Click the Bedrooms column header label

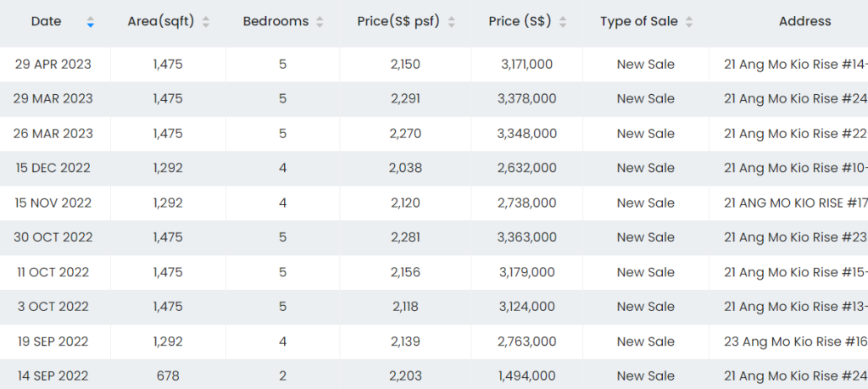tap(275, 21)
